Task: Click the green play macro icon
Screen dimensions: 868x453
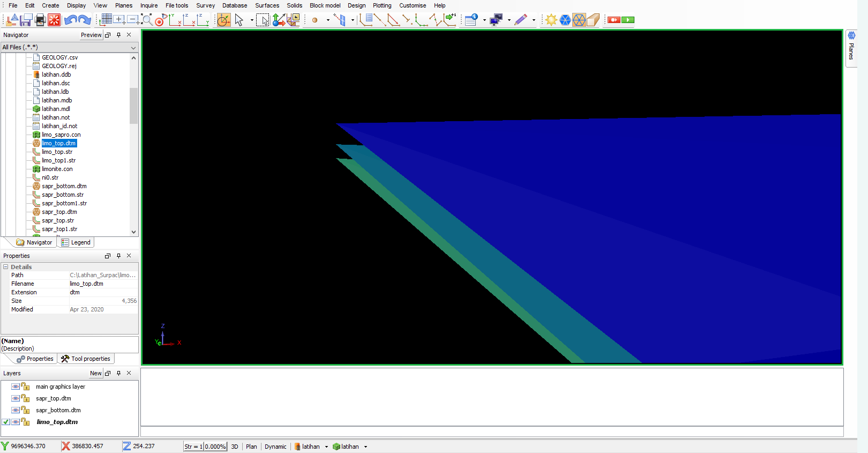Action: coord(628,20)
